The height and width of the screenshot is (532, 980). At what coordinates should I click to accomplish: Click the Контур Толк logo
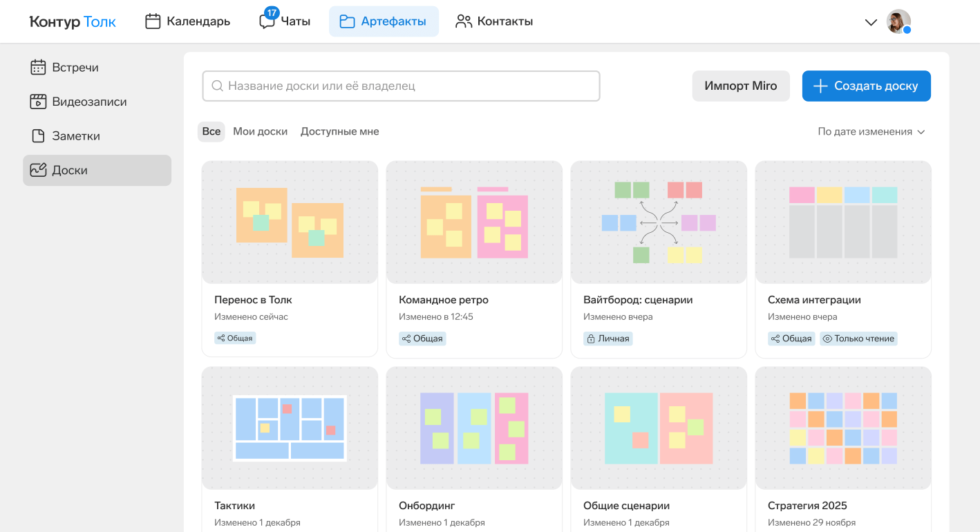[x=73, y=21]
